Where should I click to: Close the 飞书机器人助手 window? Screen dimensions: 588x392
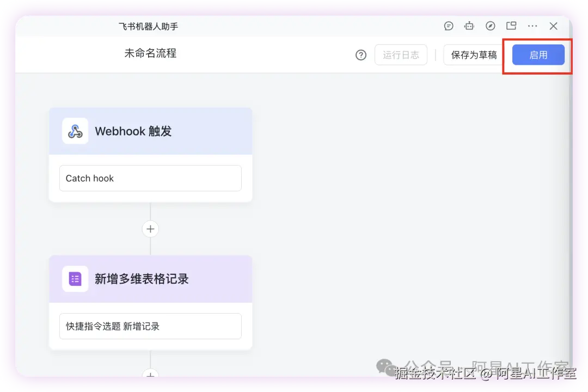[554, 26]
